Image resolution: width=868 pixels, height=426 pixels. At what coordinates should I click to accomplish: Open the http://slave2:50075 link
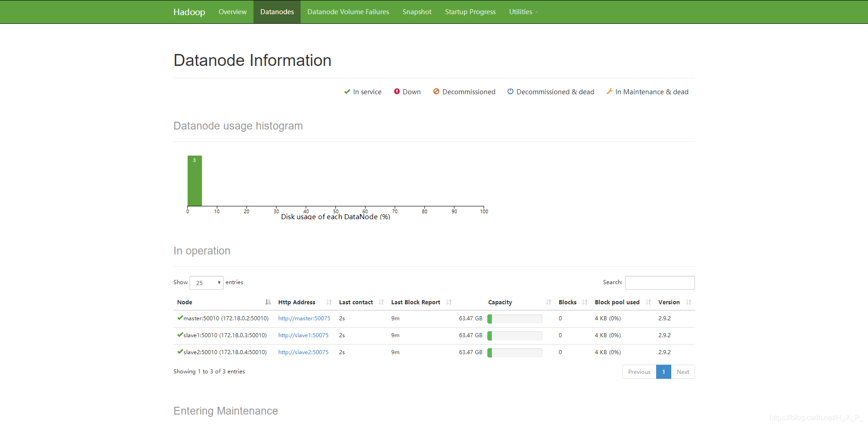[303, 352]
